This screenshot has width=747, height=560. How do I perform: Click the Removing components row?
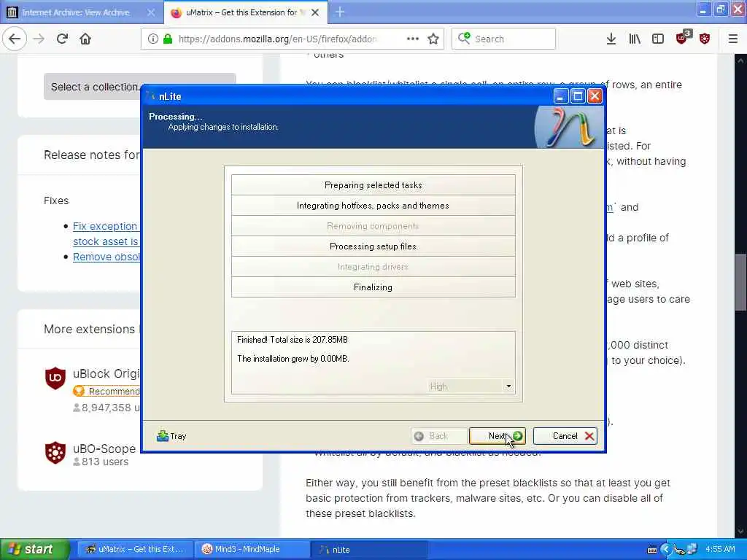(x=373, y=226)
